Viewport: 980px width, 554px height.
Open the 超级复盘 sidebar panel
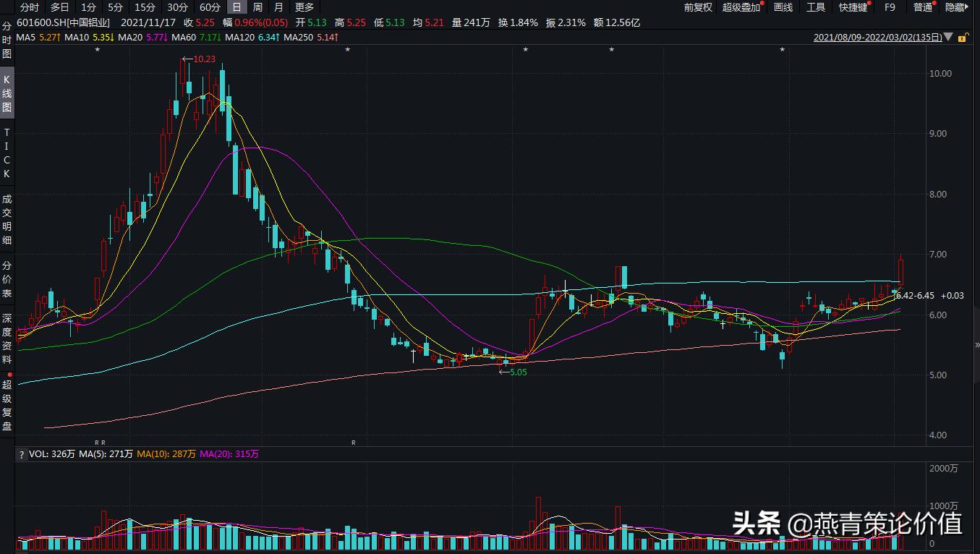(7, 405)
